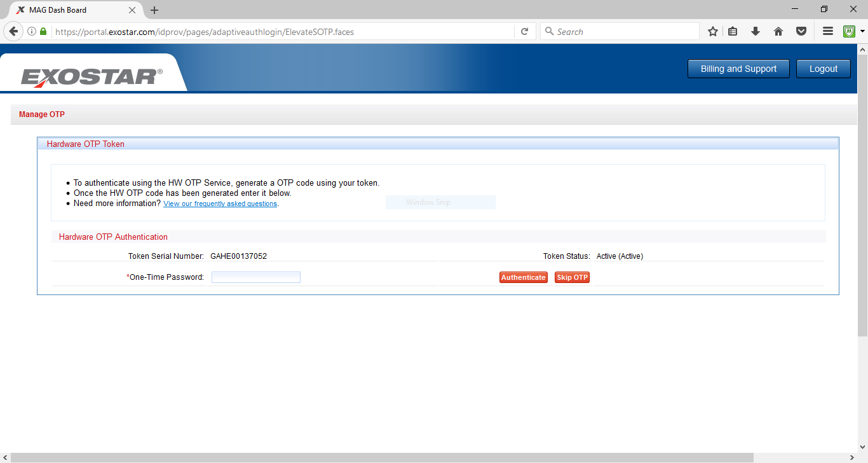Close the MAG Dash Board tab

tap(132, 10)
